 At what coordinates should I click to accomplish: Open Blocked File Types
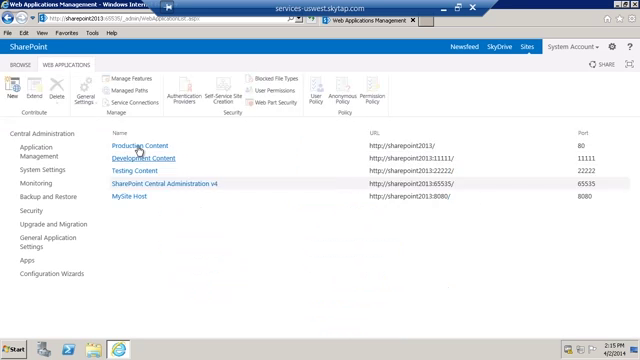pos(272,78)
